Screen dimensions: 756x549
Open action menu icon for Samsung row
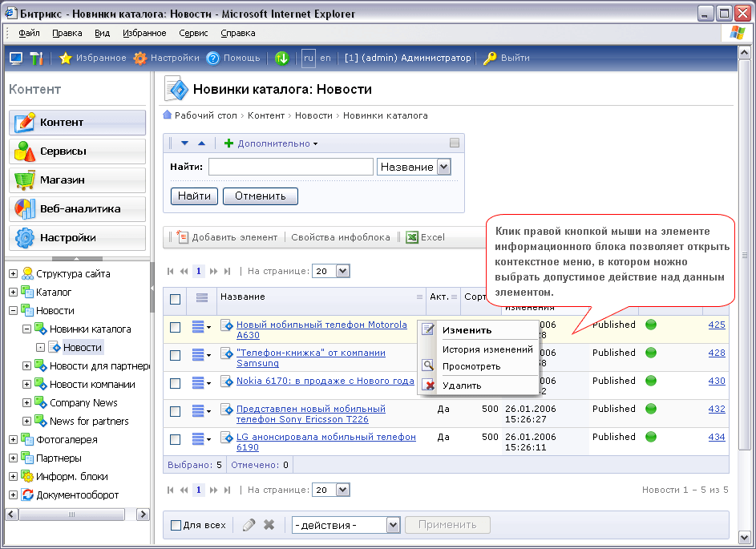click(201, 355)
